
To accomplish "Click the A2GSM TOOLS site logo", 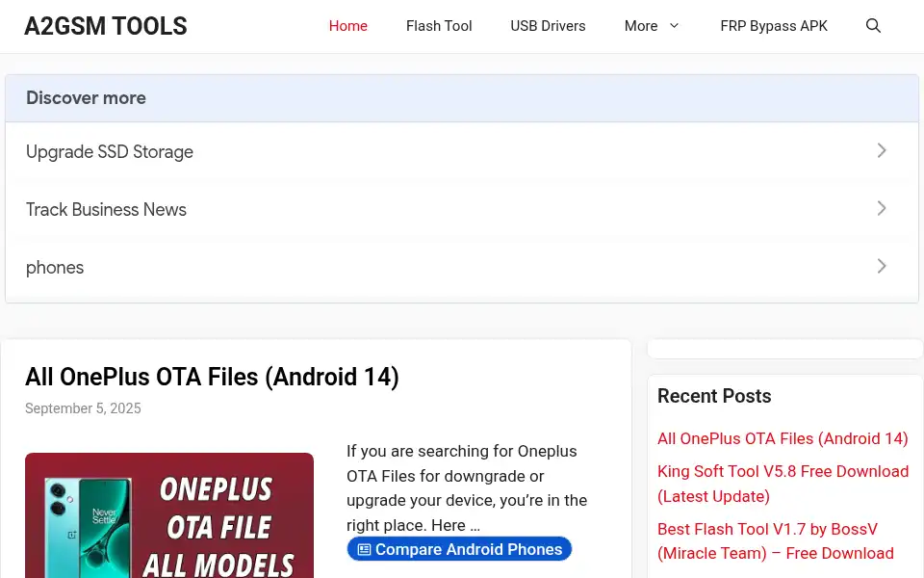I will 106,26.
